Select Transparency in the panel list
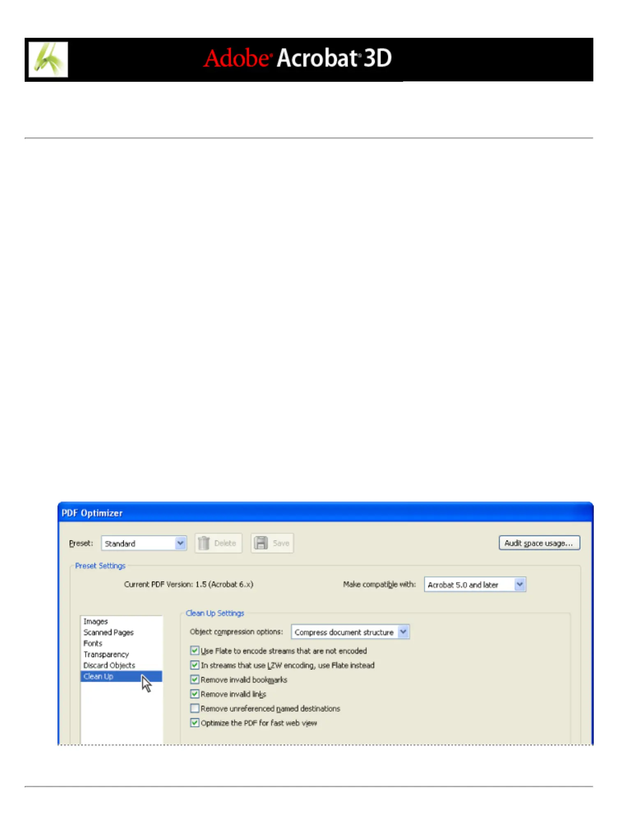Image resolution: width=618 pixels, height=840 pixels. point(121,654)
